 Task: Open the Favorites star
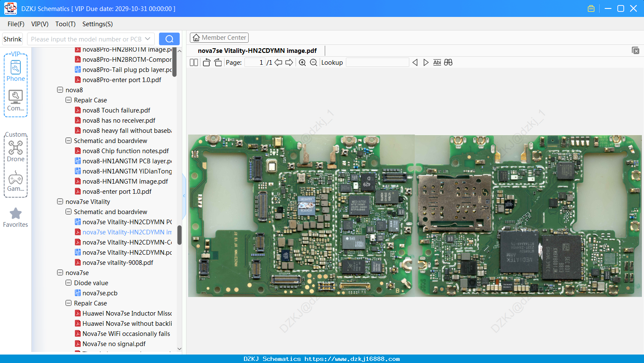[x=16, y=217]
